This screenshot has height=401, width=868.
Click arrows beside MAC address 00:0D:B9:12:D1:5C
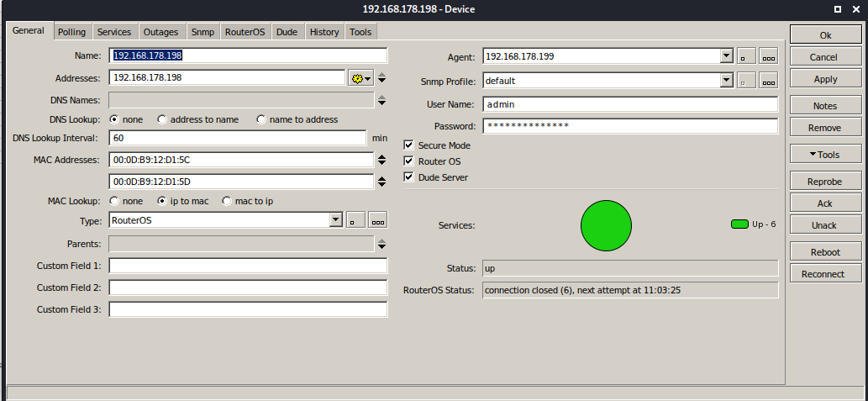[x=382, y=160]
